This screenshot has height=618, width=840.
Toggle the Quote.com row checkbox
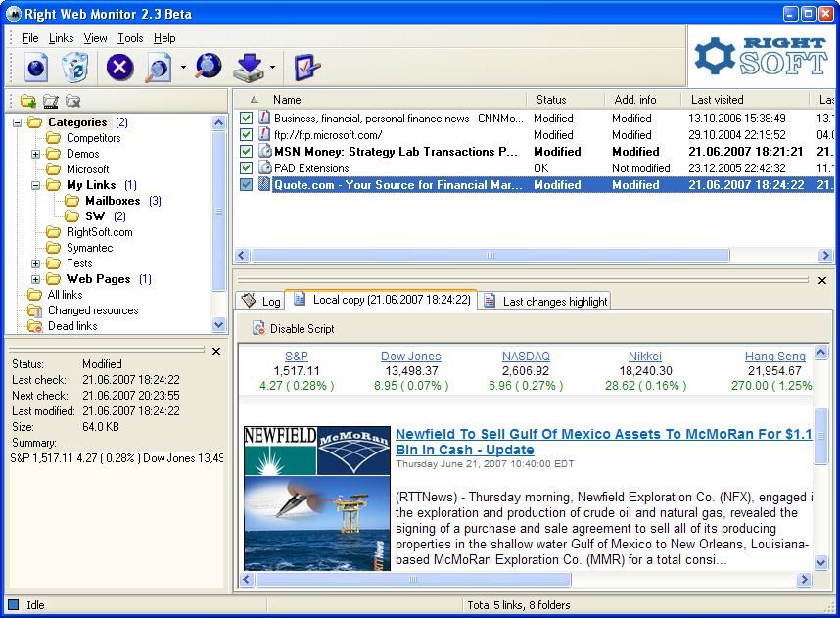click(246, 184)
